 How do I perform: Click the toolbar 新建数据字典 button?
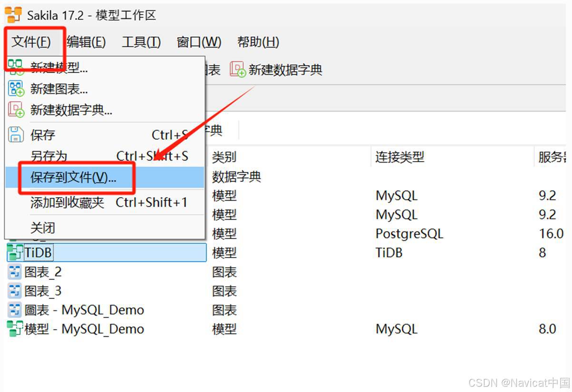point(276,70)
